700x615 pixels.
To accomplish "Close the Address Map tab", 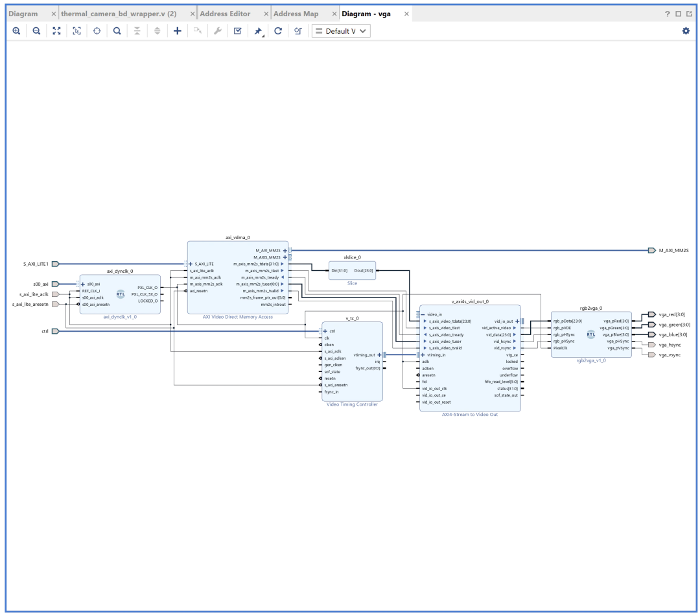I will point(334,14).
